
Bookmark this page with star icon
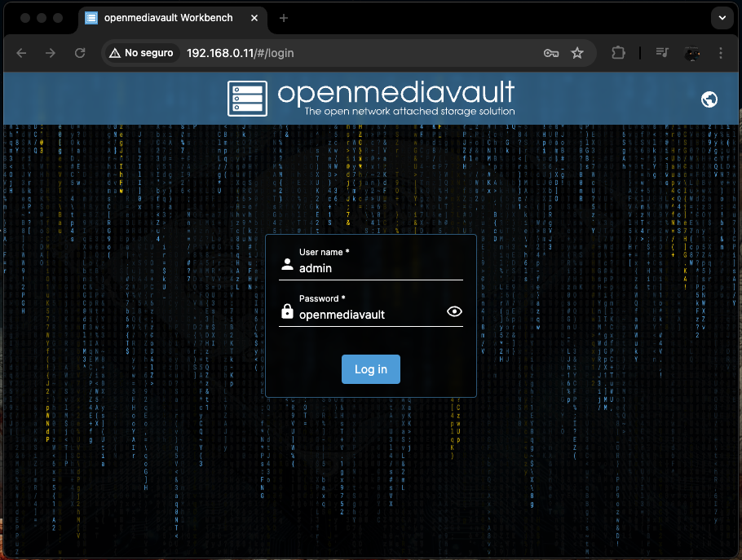[x=576, y=53]
